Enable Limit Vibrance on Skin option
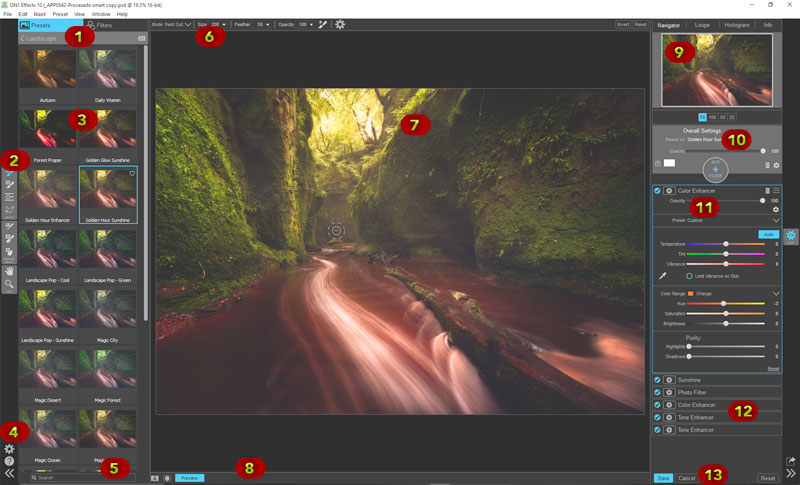800x485 pixels. pos(690,276)
